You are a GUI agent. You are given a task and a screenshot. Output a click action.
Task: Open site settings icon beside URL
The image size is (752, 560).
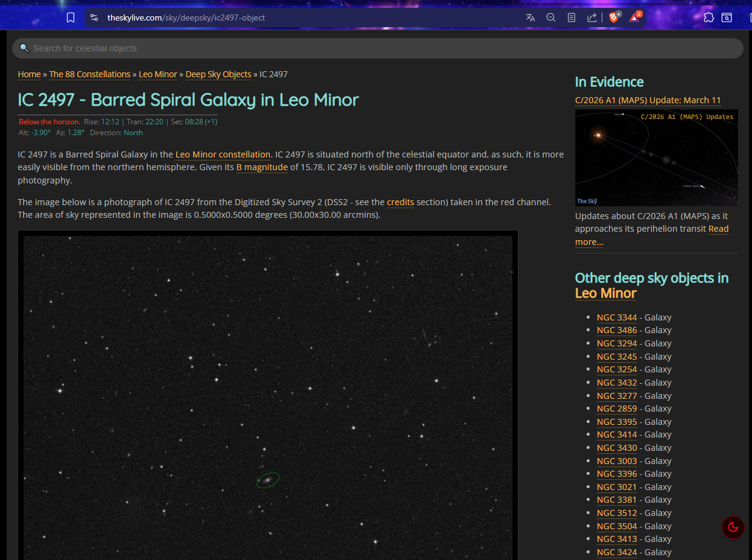click(94, 17)
